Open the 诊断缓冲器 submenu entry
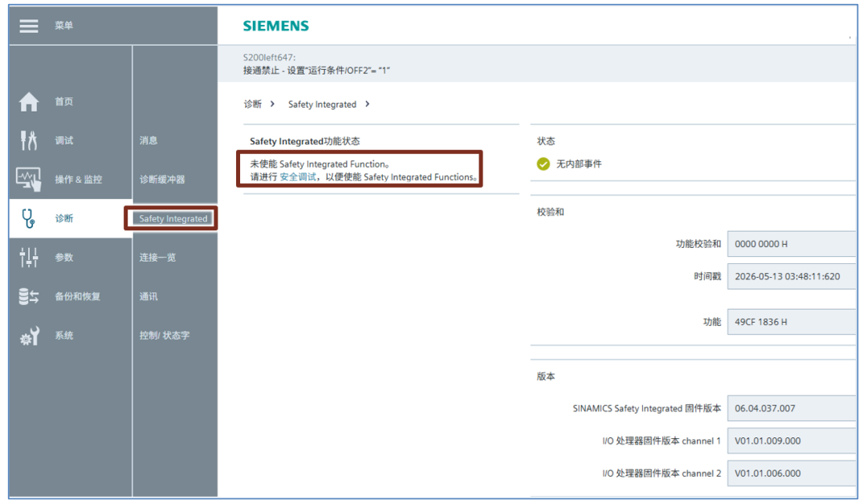The width and height of the screenshot is (867, 504). pos(162,179)
